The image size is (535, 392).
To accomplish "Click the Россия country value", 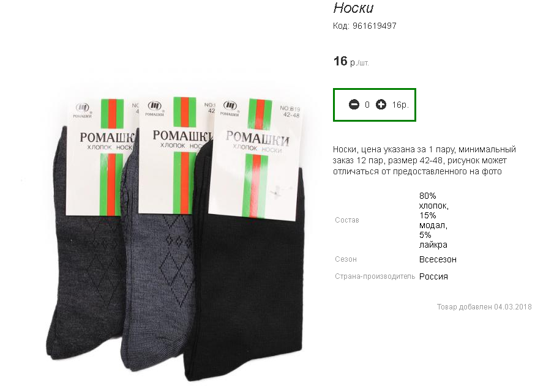I will (433, 276).
